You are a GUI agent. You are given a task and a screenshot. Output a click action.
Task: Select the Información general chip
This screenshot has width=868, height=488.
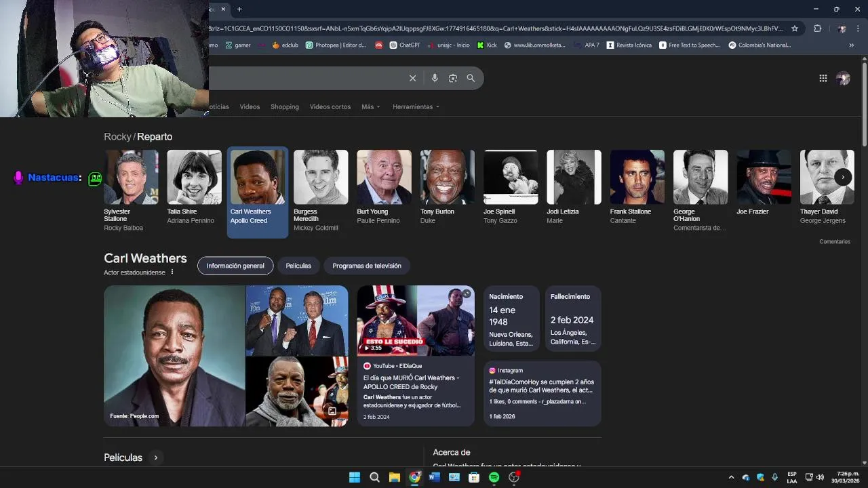click(x=235, y=266)
